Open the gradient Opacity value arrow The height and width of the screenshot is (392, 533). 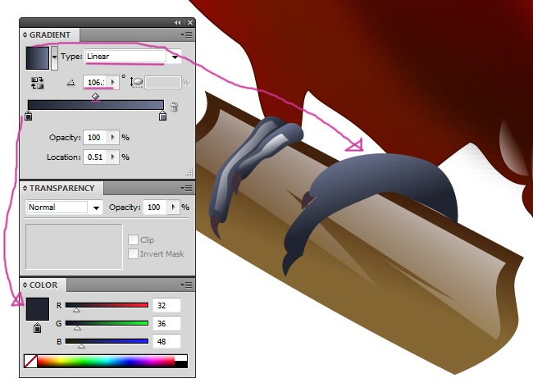point(113,138)
